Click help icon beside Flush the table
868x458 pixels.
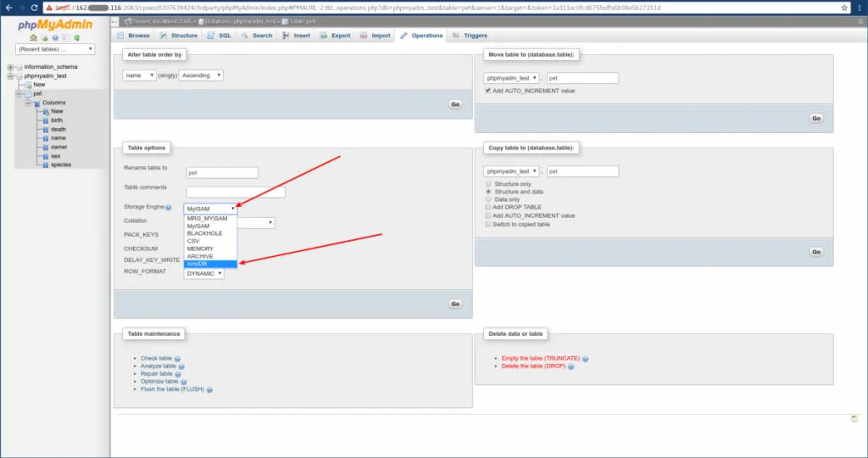pyautogui.click(x=209, y=390)
